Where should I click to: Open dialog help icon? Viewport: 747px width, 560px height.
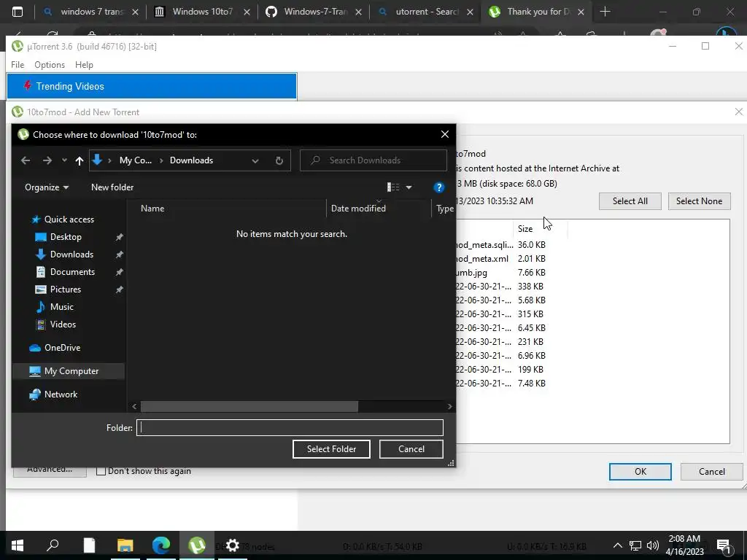[x=438, y=187]
